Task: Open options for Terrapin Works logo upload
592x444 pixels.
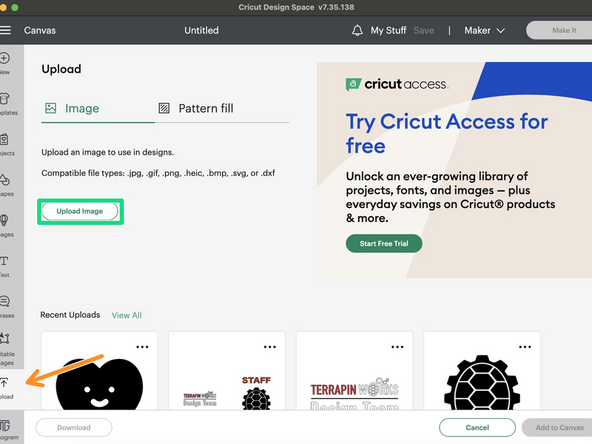Action: pyautogui.click(x=398, y=347)
